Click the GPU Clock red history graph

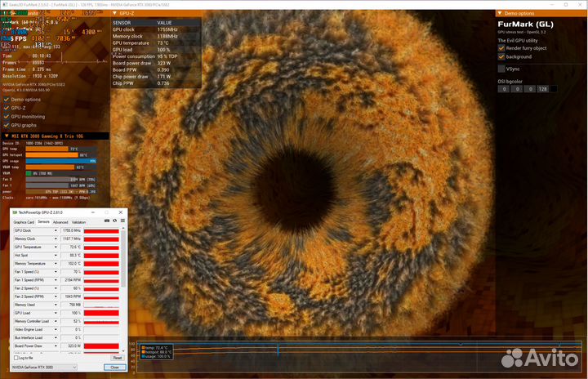tap(101, 231)
